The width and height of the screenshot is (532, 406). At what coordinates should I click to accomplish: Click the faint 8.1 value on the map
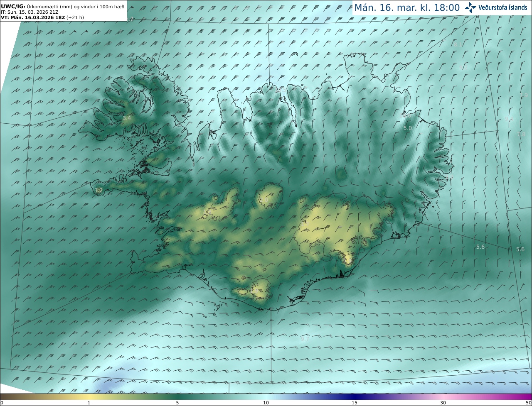[457, 44]
